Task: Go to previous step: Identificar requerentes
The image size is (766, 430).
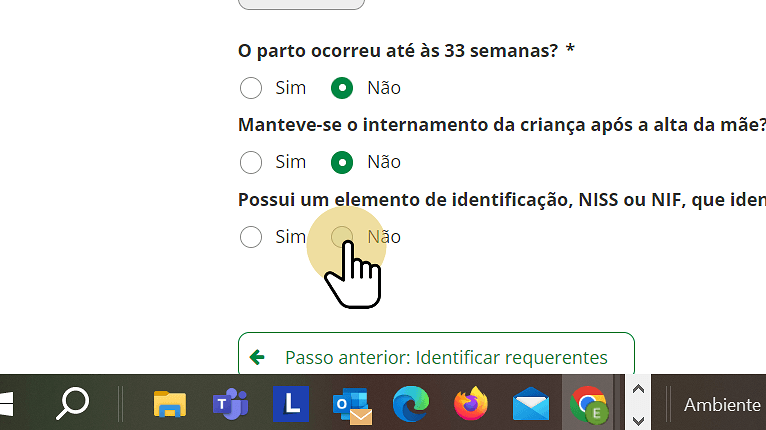Action: (x=436, y=357)
